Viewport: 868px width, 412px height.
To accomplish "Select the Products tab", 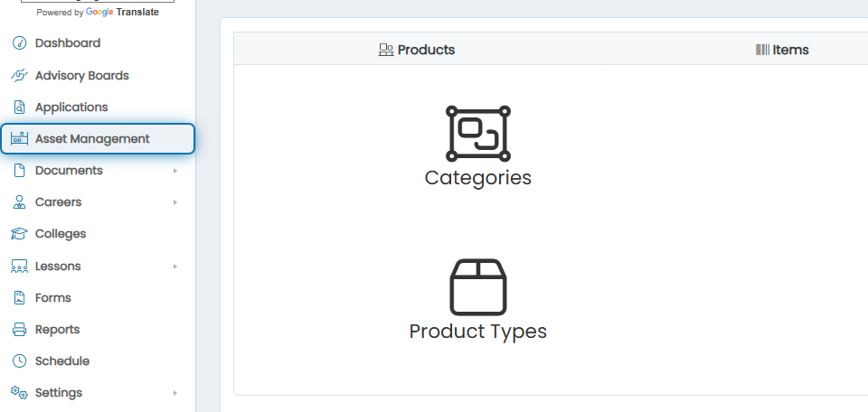I will (x=416, y=50).
